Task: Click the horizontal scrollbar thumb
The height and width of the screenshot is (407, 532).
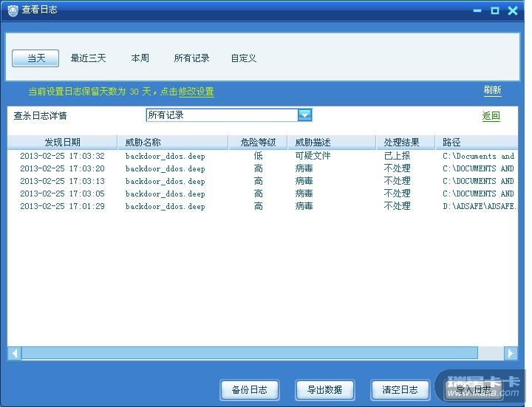Action: (250, 353)
